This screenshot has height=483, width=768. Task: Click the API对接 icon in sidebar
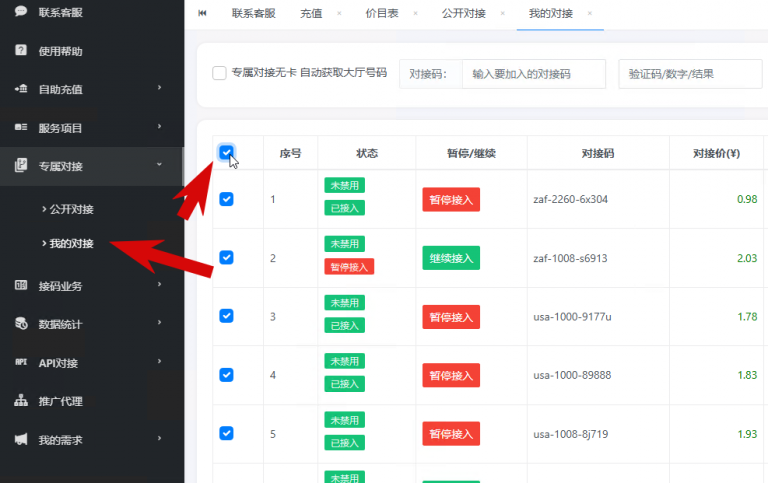click(x=21, y=362)
